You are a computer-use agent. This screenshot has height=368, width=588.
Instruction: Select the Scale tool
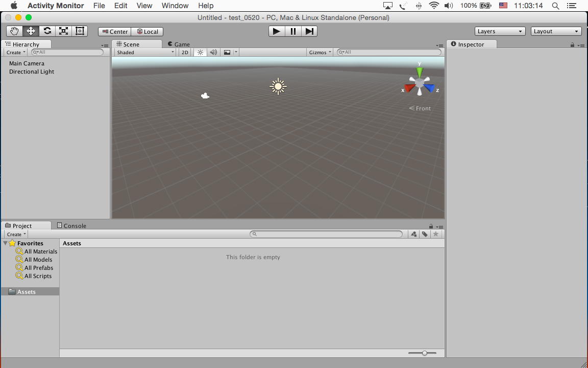click(x=64, y=31)
